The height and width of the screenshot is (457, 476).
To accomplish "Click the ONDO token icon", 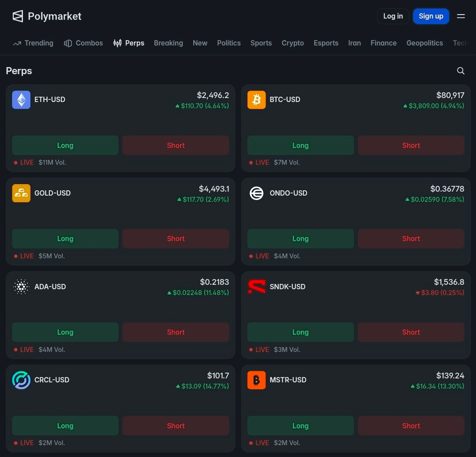I will [256, 193].
